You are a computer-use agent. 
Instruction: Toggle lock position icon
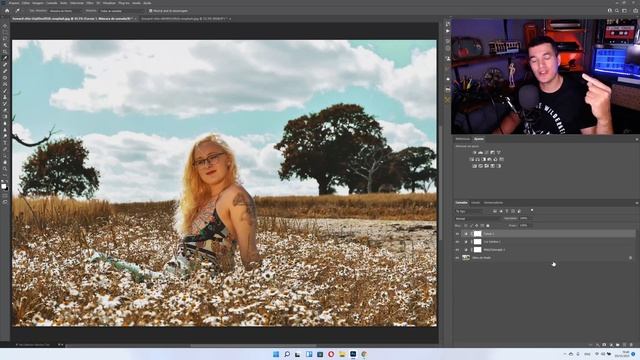point(477,225)
